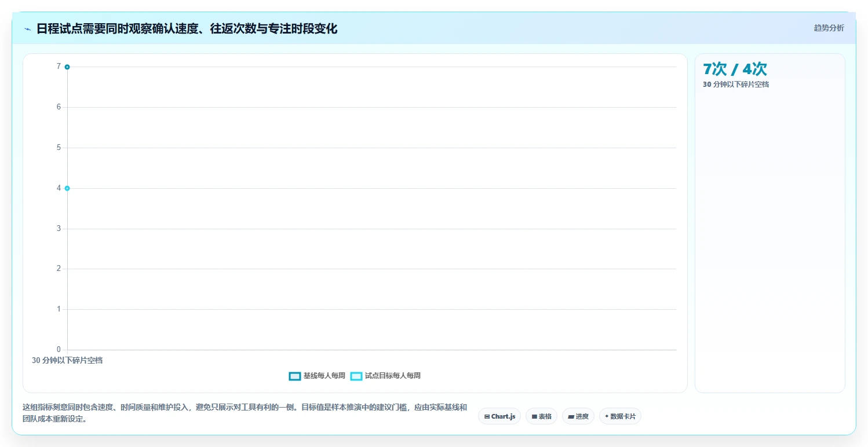The image size is (868, 447).
Task: Click the card caption 30 分钟以下碎片空档
Action: 736,85
